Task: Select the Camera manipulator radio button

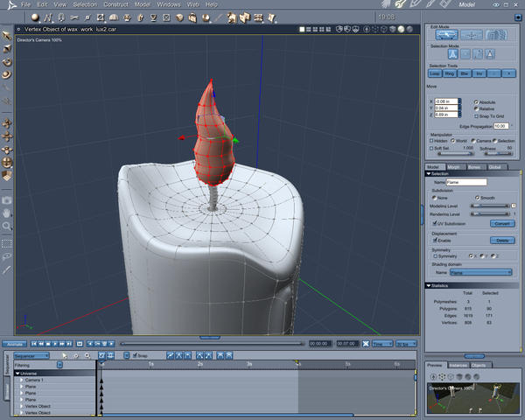Action: [x=473, y=141]
